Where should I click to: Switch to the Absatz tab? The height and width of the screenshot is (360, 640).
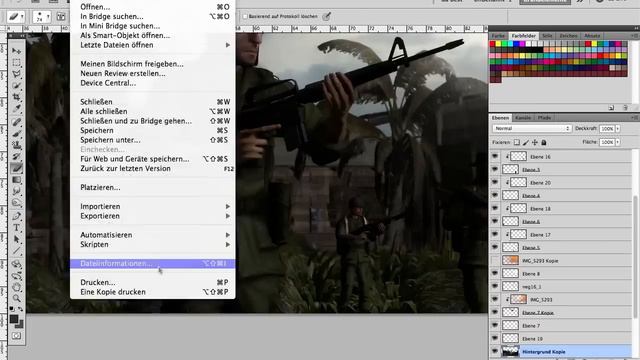coord(592,36)
